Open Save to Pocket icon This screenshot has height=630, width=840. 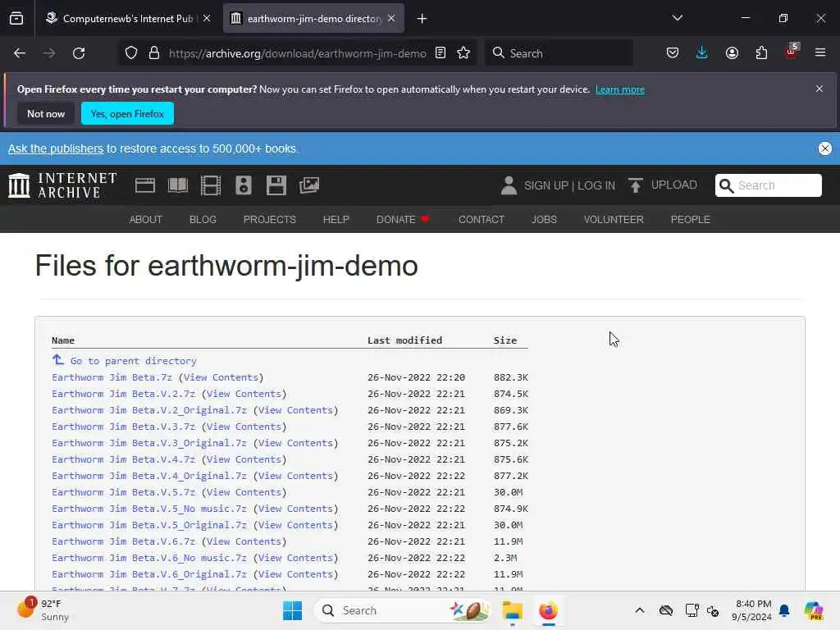pyautogui.click(x=673, y=53)
